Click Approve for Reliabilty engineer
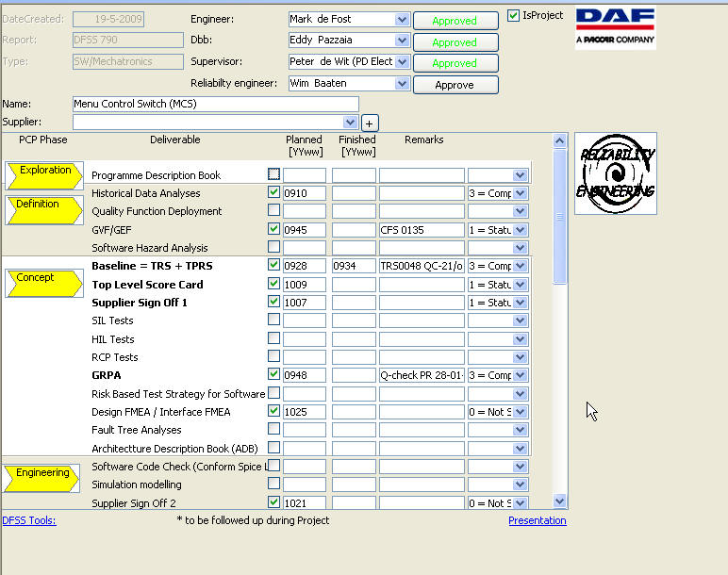The image size is (728, 575). coord(455,85)
